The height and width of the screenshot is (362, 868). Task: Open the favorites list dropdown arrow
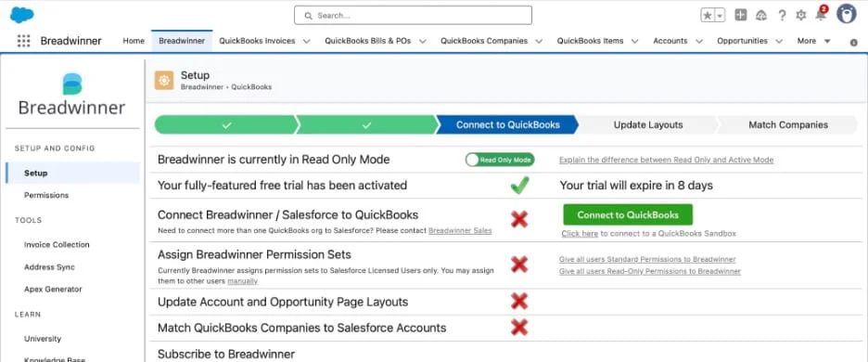tap(721, 16)
